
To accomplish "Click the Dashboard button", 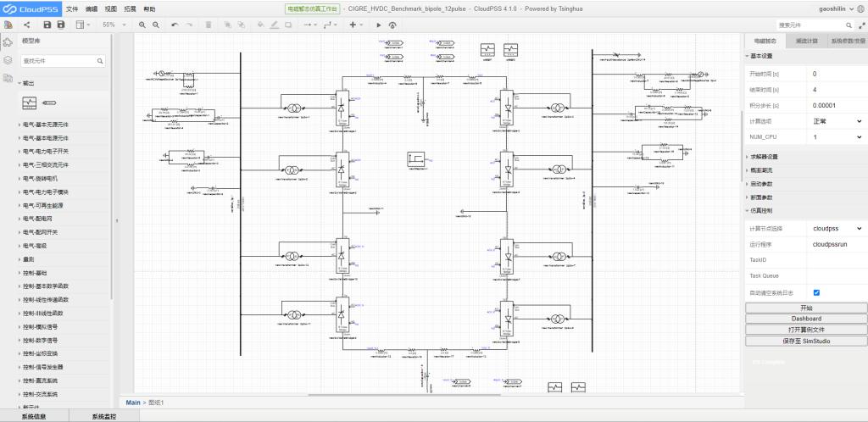I will 806,319.
